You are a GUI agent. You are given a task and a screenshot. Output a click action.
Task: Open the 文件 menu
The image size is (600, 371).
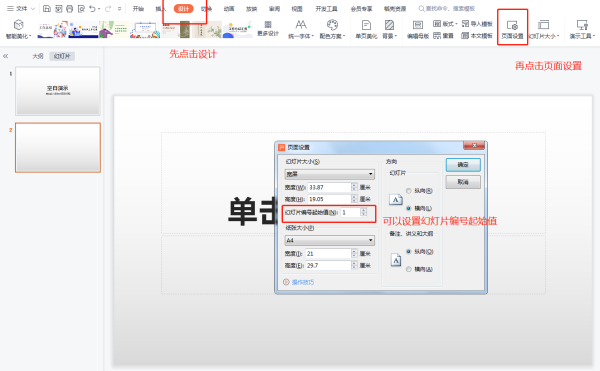tap(20, 8)
